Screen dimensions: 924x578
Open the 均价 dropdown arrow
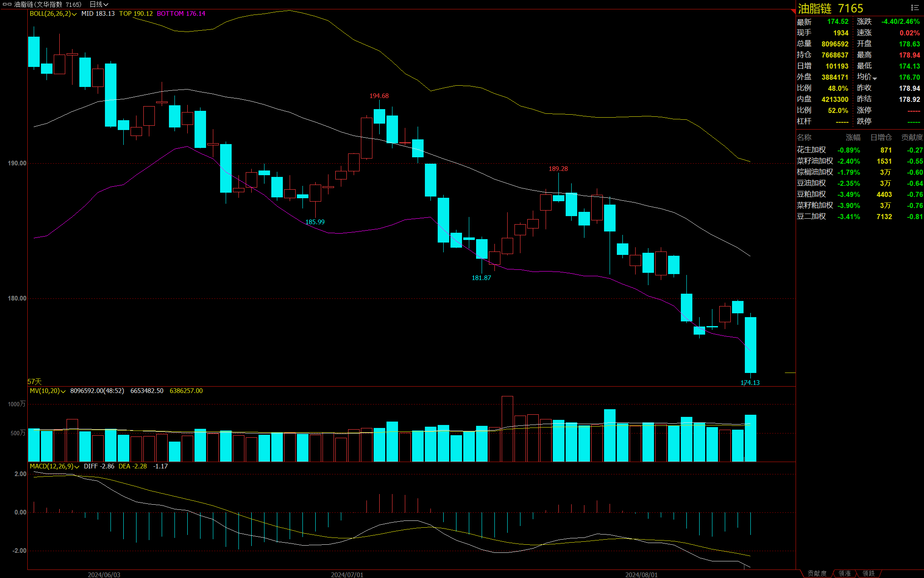tap(875, 78)
